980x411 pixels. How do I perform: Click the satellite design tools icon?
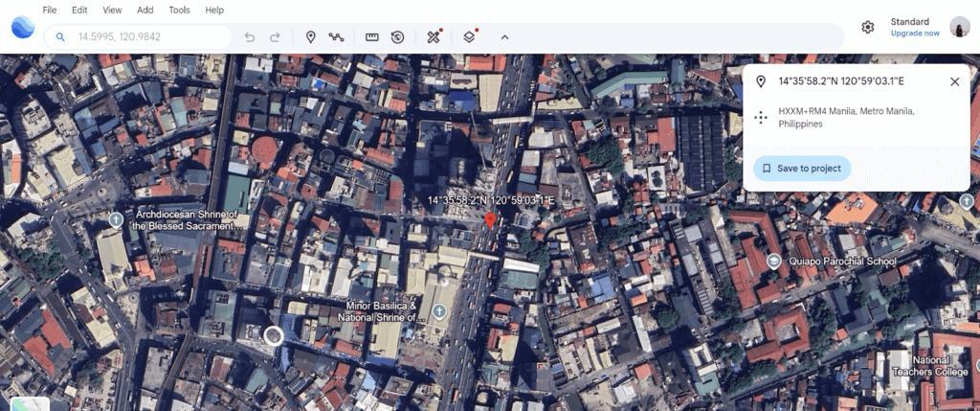[434, 37]
